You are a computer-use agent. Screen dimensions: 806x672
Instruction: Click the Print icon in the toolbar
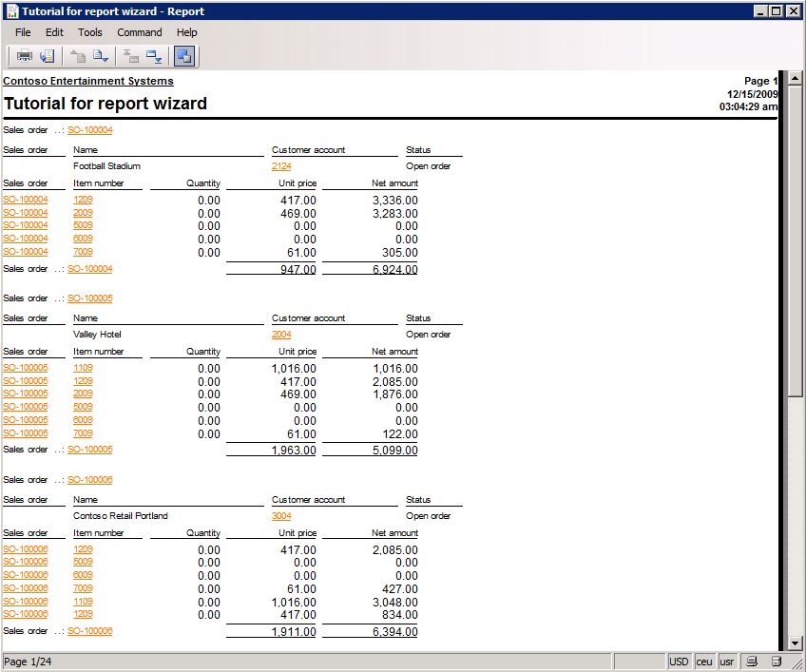[24, 56]
